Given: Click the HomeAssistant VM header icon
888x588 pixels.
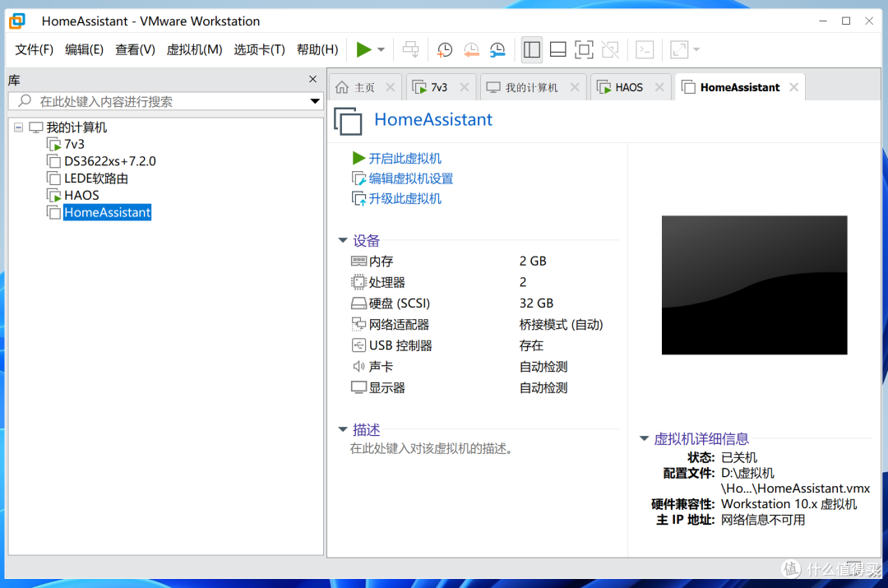Looking at the screenshot, I should pos(348,121).
